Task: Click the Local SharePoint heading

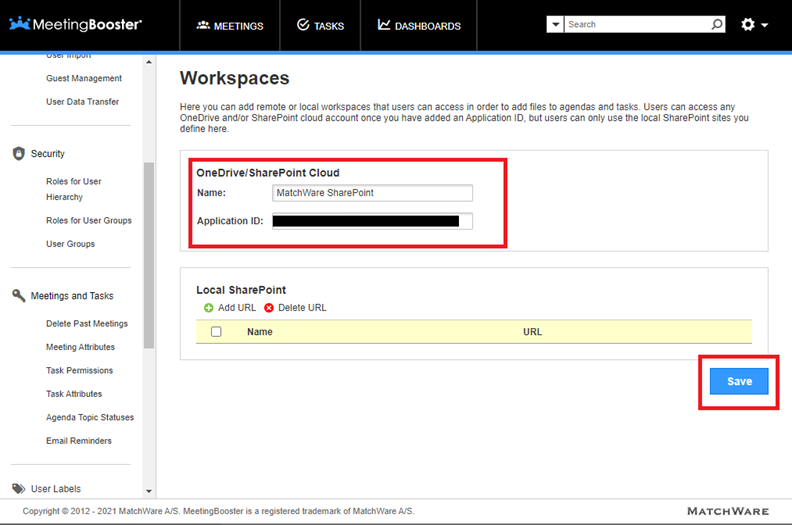Action: pos(241,290)
